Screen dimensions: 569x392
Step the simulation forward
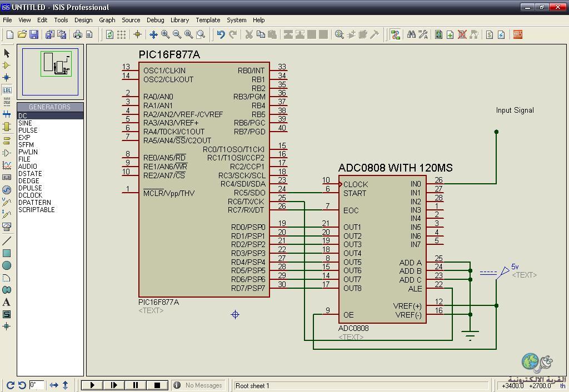click(113, 385)
